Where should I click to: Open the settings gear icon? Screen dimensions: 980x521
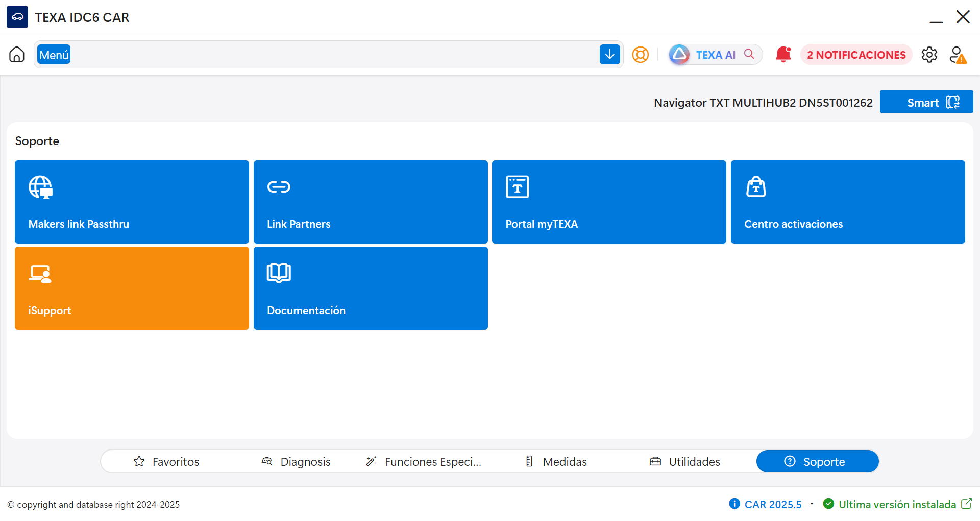(929, 55)
